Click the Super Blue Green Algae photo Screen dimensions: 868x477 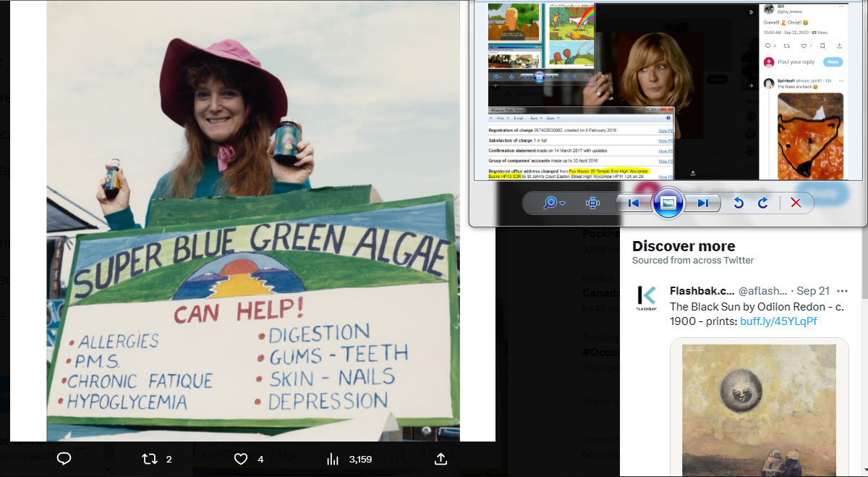coord(253,221)
